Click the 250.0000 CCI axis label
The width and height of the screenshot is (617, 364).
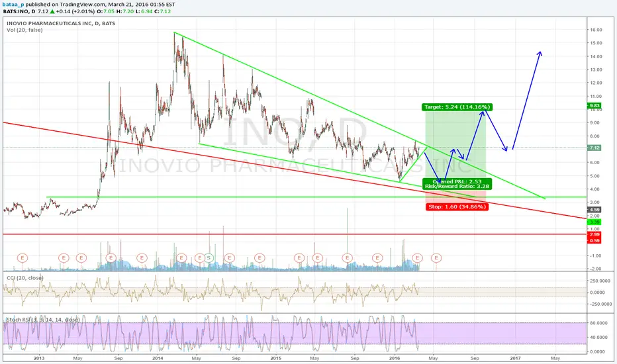[601, 281]
